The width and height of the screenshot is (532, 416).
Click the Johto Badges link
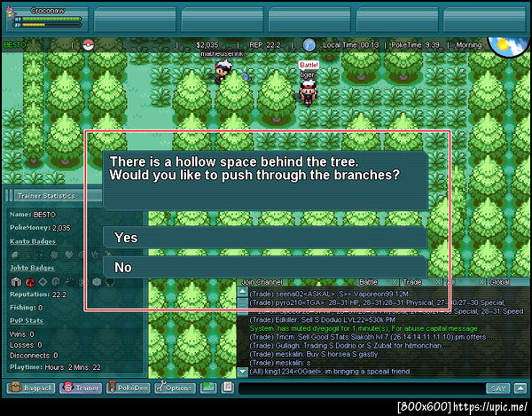[x=32, y=268]
